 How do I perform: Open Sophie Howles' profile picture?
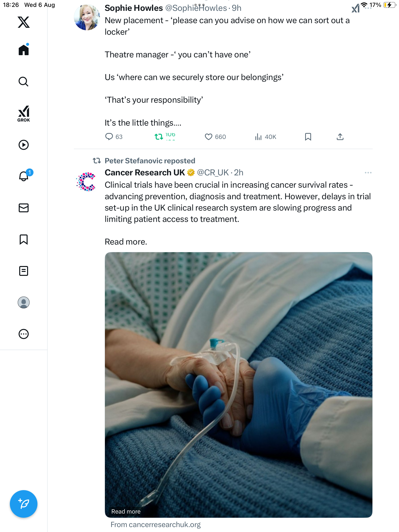[87, 17]
